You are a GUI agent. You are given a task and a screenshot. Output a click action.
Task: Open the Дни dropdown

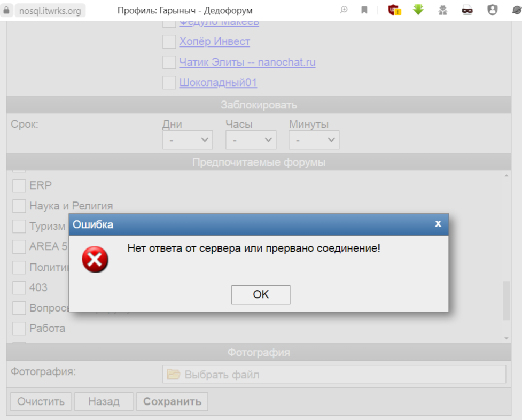[188, 140]
